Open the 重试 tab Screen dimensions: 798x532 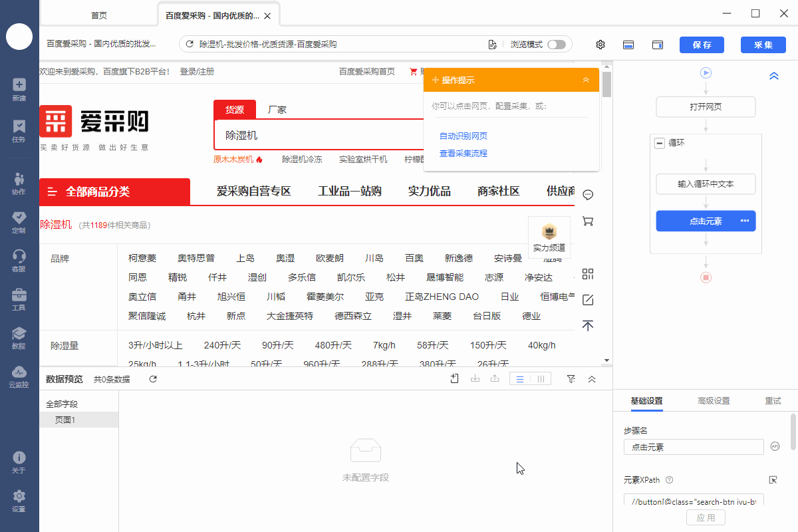tap(773, 401)
